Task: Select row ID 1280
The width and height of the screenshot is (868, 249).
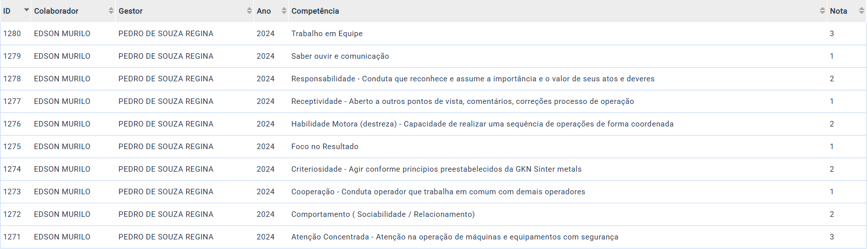Action: click(x=12, y=34)
